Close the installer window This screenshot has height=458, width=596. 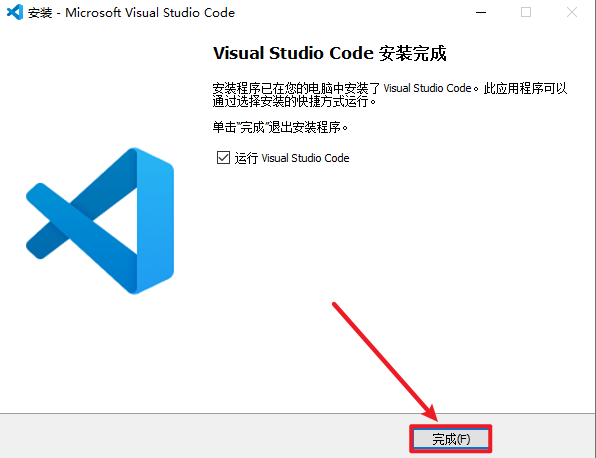tap(572, 12)
